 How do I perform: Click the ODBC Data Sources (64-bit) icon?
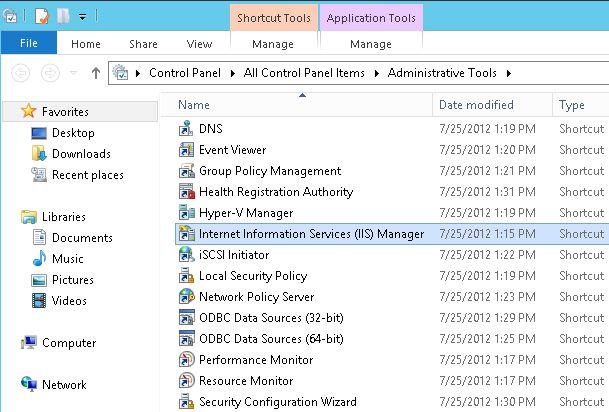[186, 338]
